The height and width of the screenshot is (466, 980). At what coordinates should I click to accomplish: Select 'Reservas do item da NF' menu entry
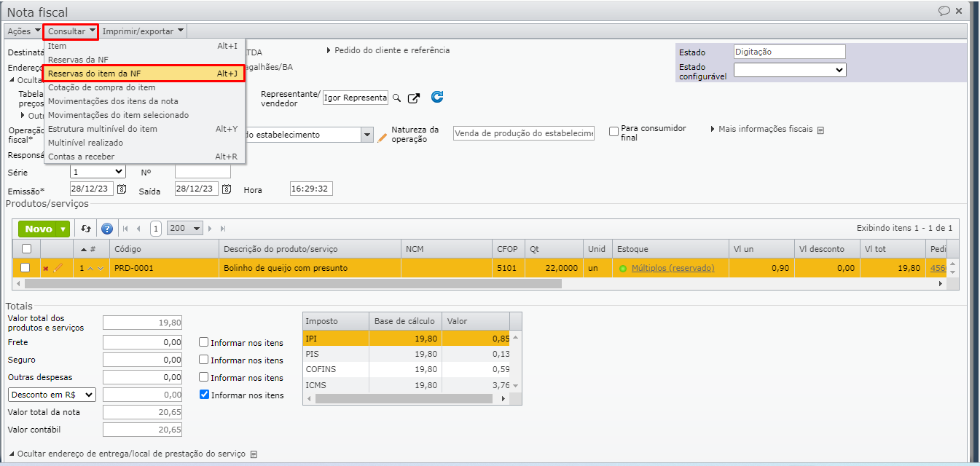(x=143, y=74)
